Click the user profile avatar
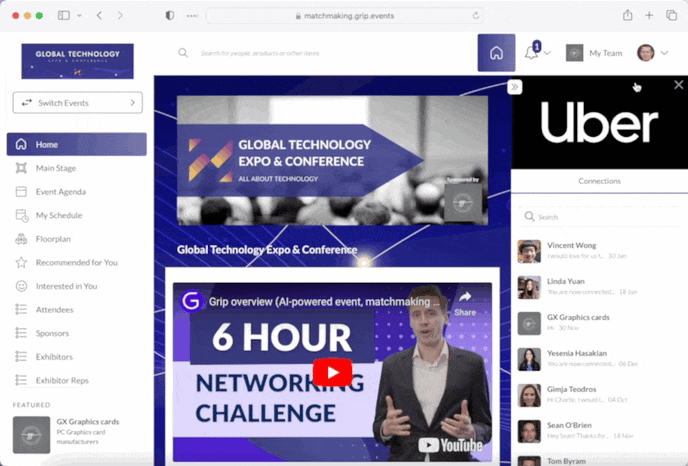This screenshot has width=688, height=466. pyautogui.click(x=646, y=53)
